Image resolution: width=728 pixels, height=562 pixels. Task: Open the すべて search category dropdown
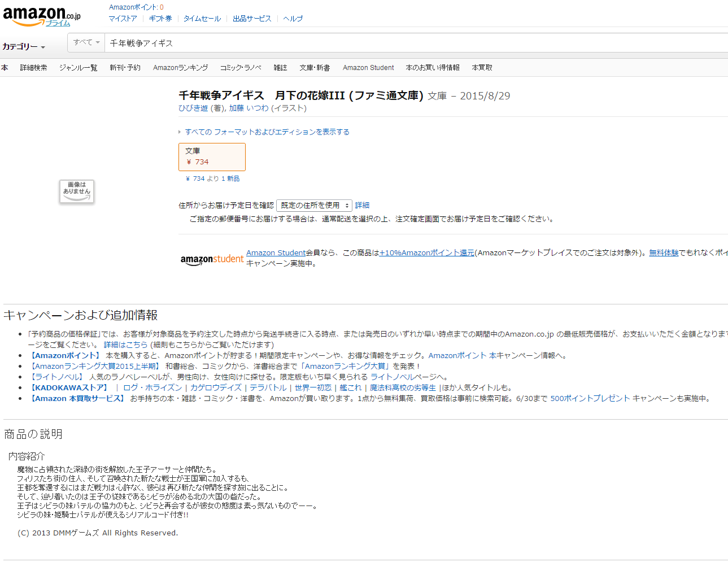point(86,42)
